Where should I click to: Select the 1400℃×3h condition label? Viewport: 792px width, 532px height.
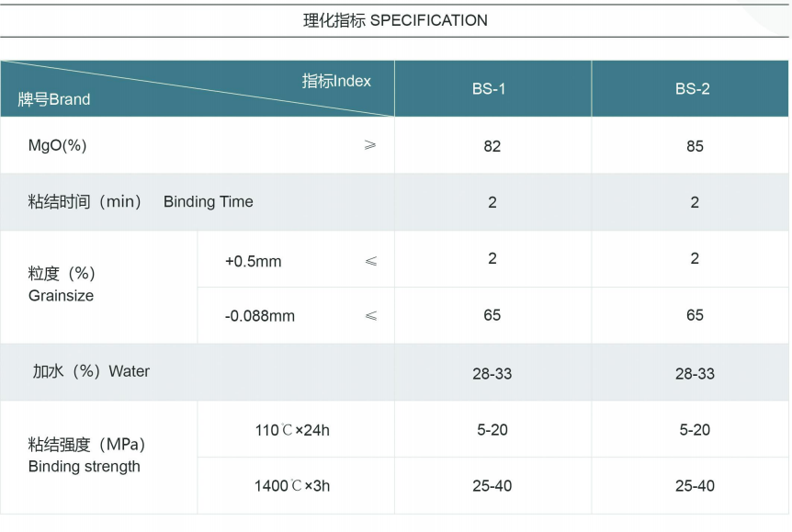click(292, 485)
